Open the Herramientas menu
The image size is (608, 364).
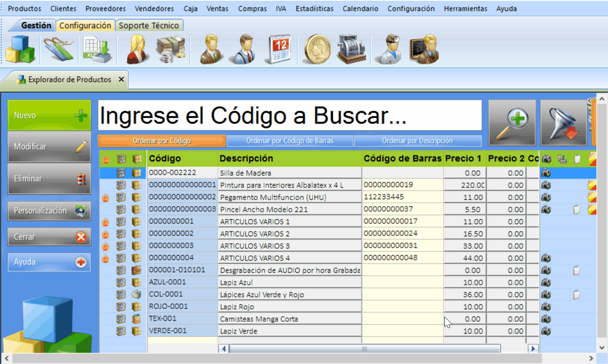pos(465,9)
